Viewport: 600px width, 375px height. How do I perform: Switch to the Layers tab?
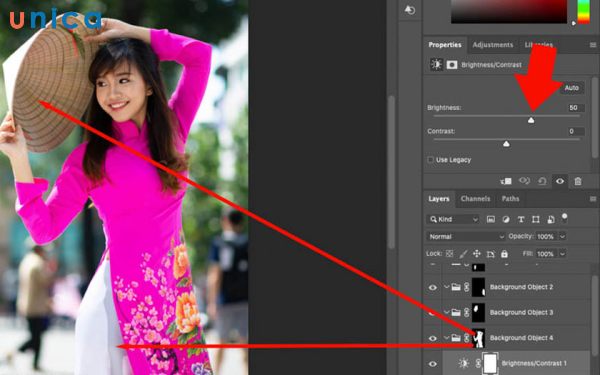(x=439, y=199)
